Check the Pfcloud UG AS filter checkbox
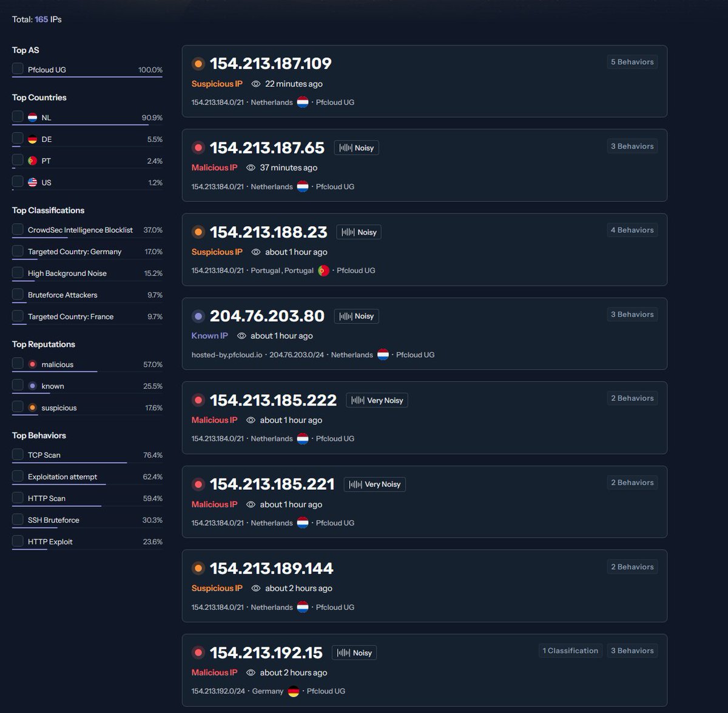The height and width of the screenshot is (713, 728). (18, 69)
